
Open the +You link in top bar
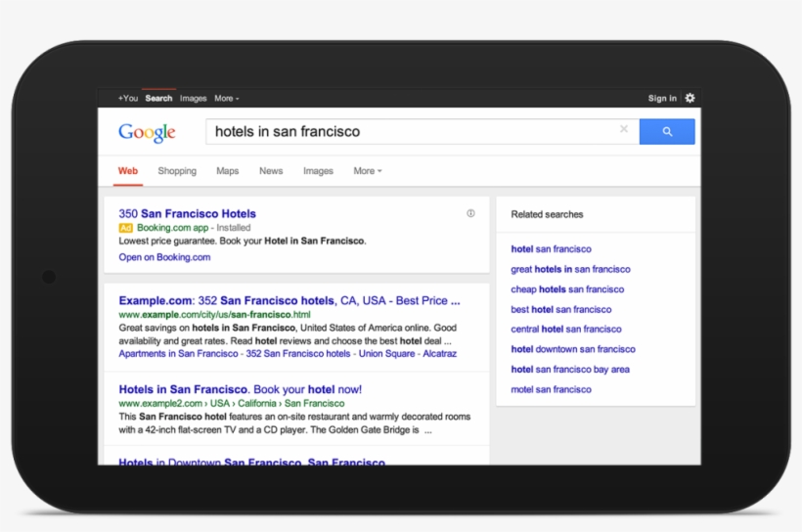pyautogui.click(x=128, y=99)
